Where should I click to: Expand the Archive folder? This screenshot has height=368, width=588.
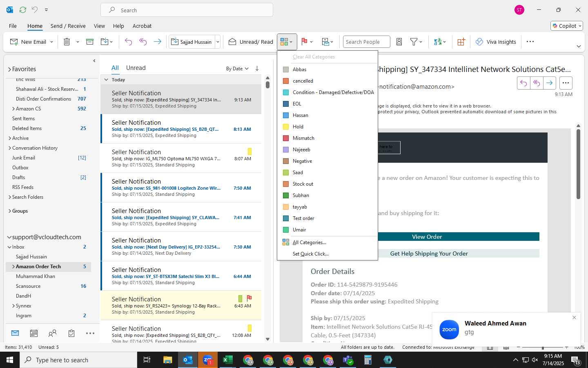pyautogui.click(x=10, y=138)
